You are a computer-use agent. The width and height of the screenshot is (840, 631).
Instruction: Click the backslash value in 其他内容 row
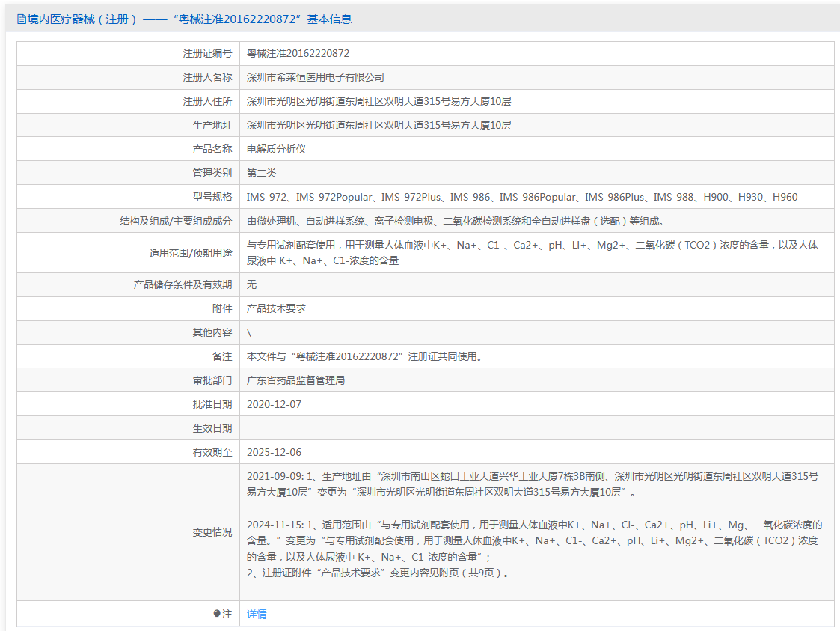pyautogui.click(x=249, y=332)
